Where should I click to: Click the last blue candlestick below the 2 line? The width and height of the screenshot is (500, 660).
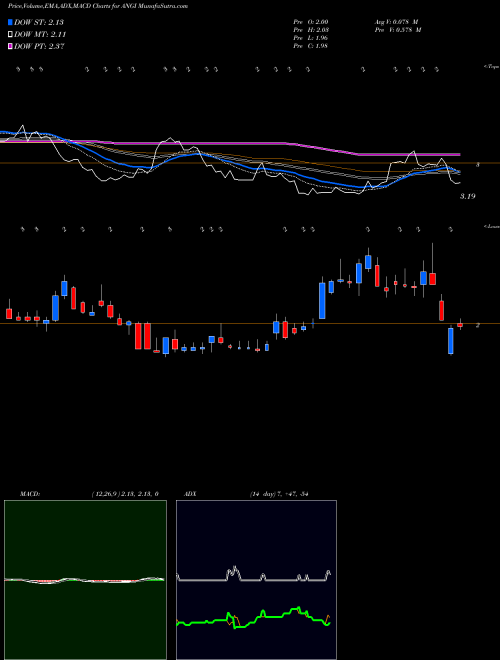click(x=451, y=341)
